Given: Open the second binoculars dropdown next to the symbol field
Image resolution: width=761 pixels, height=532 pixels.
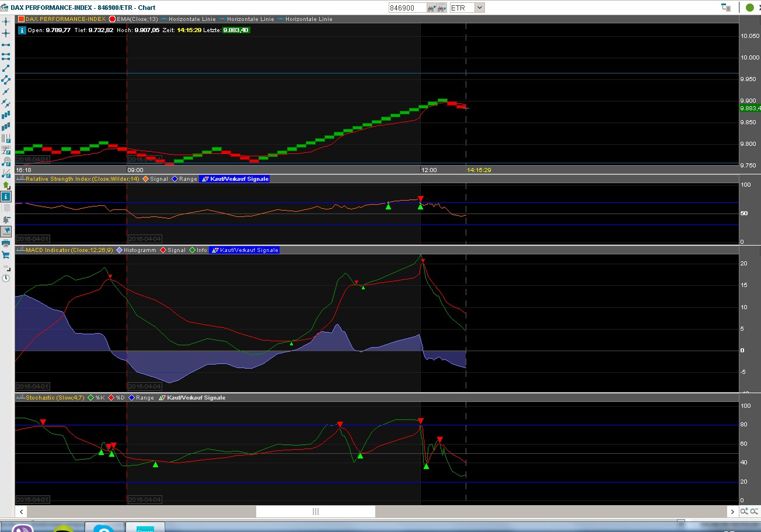Looking at the screenshot, I should [x=442, y=8].
